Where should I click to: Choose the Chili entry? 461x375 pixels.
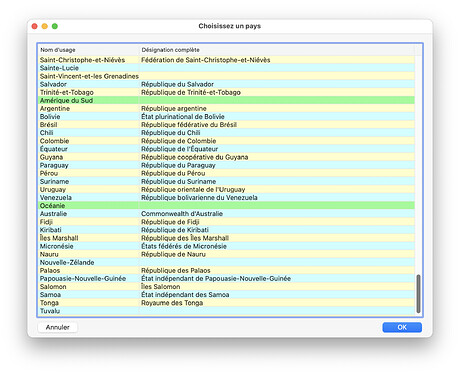pyautogui.click(x=226, y=133)
